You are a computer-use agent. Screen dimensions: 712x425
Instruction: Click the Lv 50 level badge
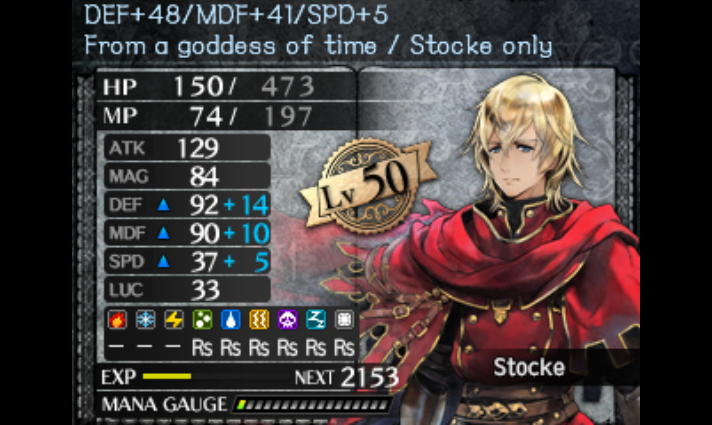[x=367, y=186]
